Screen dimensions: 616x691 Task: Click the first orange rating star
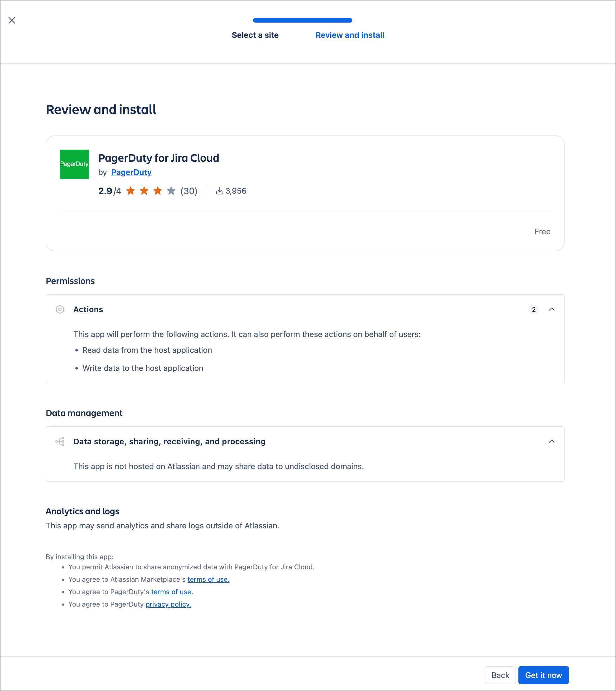(x=131, y=191)
